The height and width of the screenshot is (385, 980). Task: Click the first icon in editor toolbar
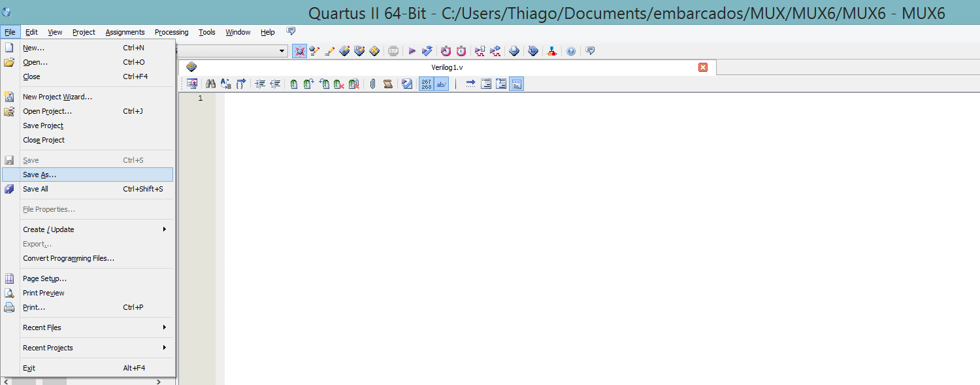191,84
